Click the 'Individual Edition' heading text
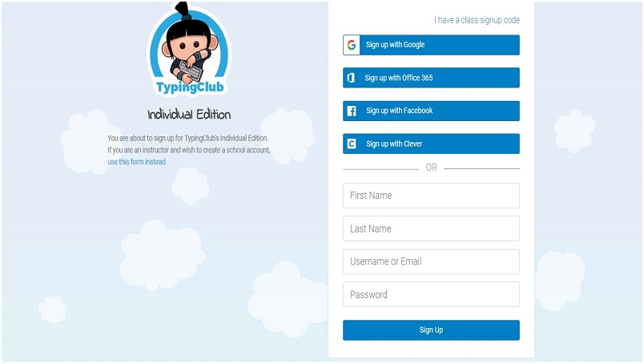This screenshot has width=644, height=364. (189, 115)
